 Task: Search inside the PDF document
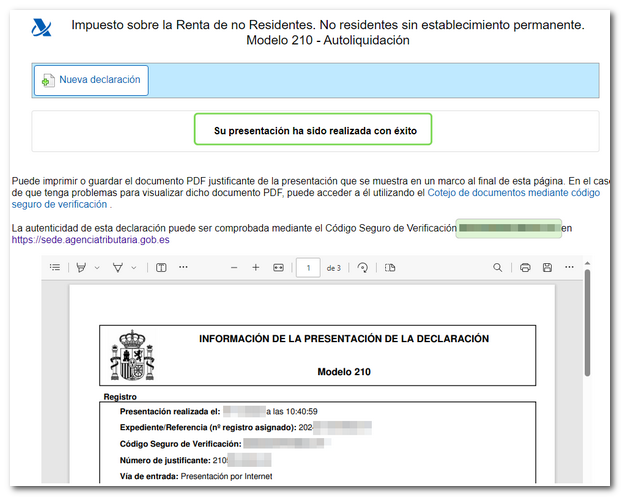(x=498, y=268)
